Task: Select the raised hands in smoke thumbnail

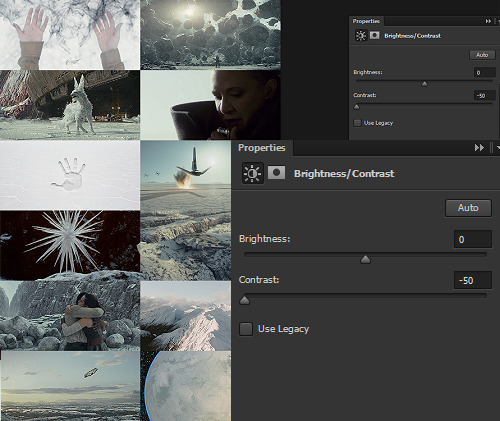Action: point(70,35)
